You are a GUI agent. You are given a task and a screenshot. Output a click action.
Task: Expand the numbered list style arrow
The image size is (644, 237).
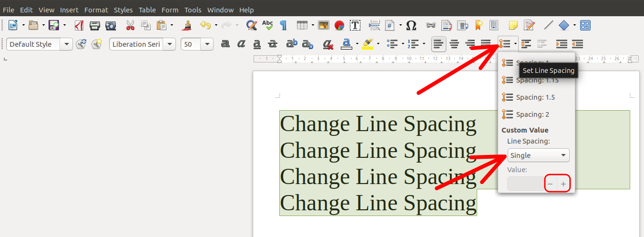click(423, 44)
